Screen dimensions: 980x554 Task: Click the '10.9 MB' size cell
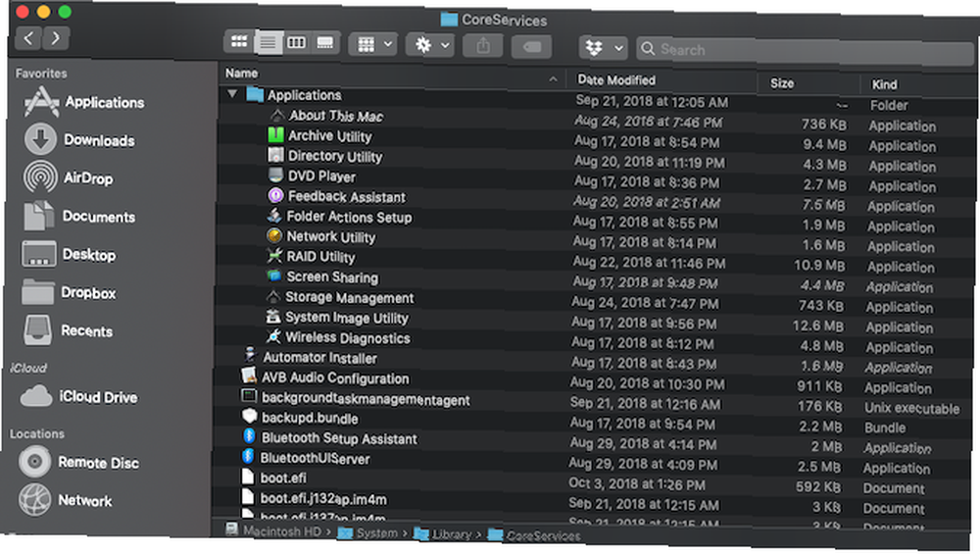click(x=818, y=265)
